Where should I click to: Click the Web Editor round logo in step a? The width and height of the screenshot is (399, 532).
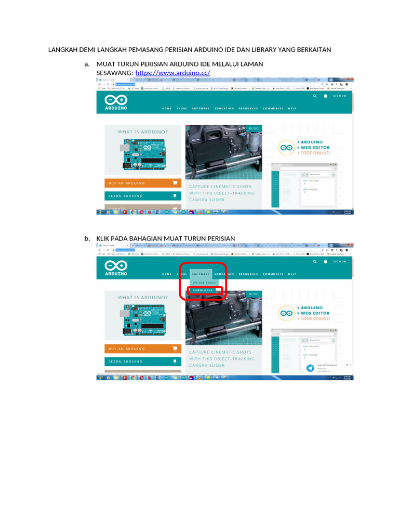coord(286,148)
